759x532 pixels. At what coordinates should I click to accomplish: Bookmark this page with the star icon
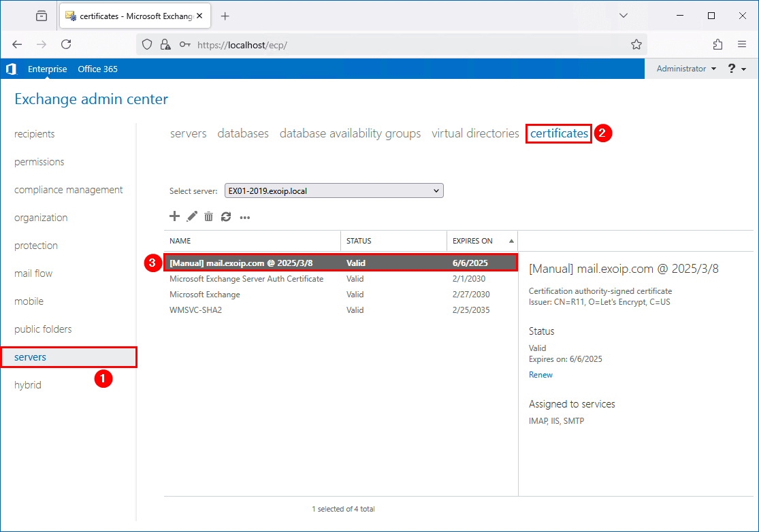click(x=636, y=44)
